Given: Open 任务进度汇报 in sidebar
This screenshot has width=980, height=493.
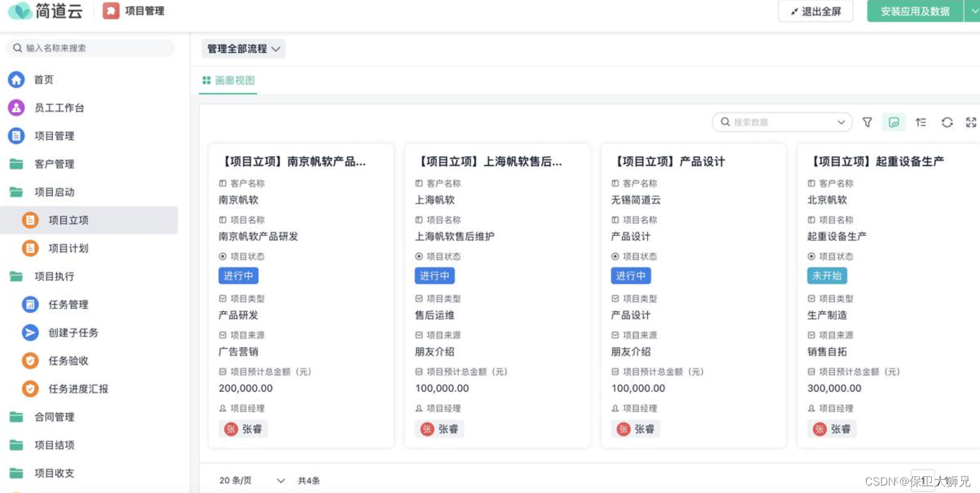Looking at the screenshot, I should [x=78, y=389].
